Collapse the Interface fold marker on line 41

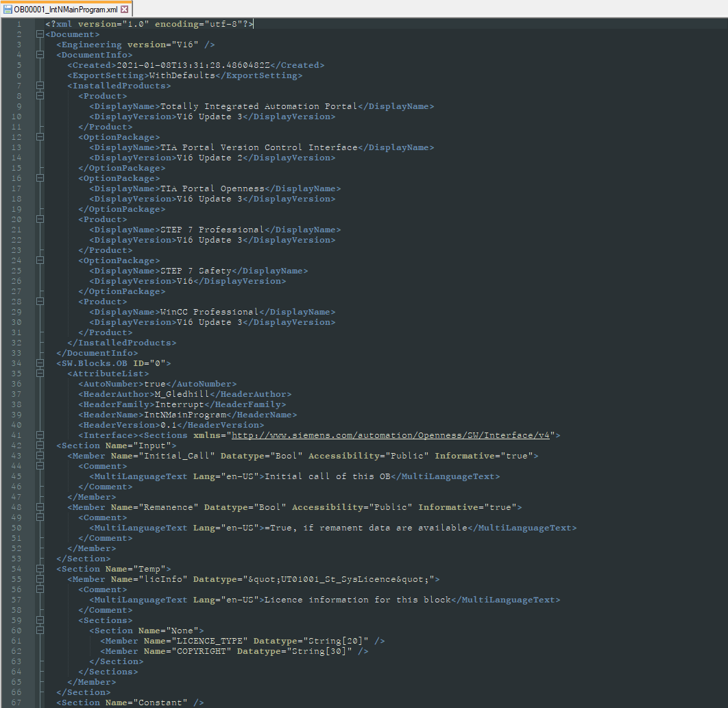coord(40,435)
